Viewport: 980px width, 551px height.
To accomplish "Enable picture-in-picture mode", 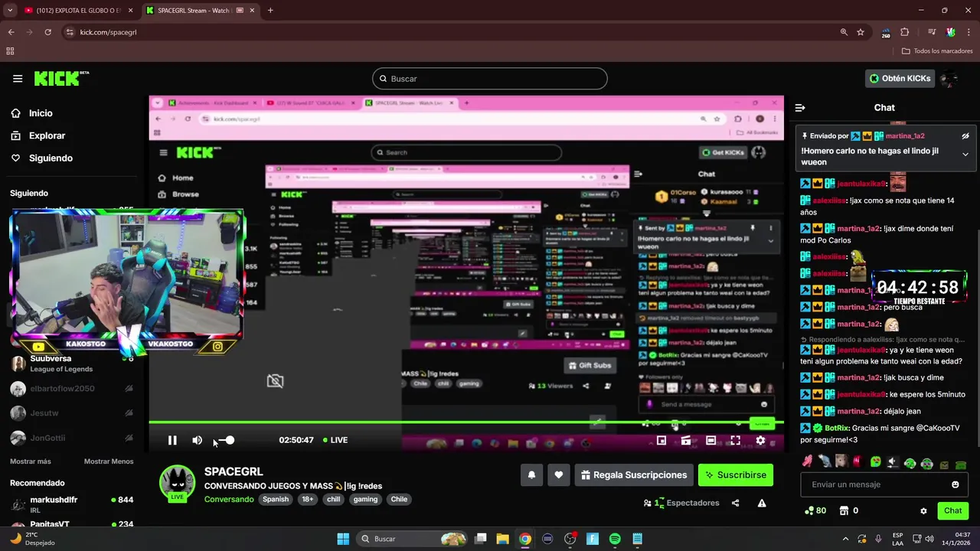I will pyautogui.click(x=661, y=440).
